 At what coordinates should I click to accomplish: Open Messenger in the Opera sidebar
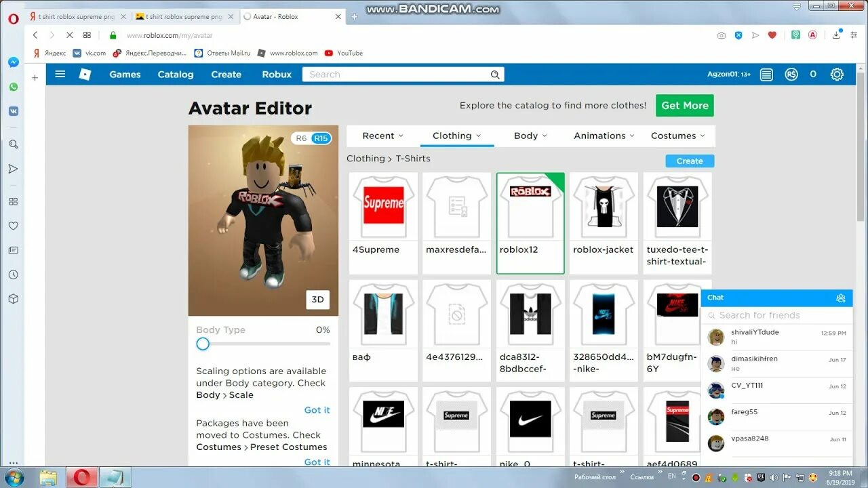coord(13,62)
